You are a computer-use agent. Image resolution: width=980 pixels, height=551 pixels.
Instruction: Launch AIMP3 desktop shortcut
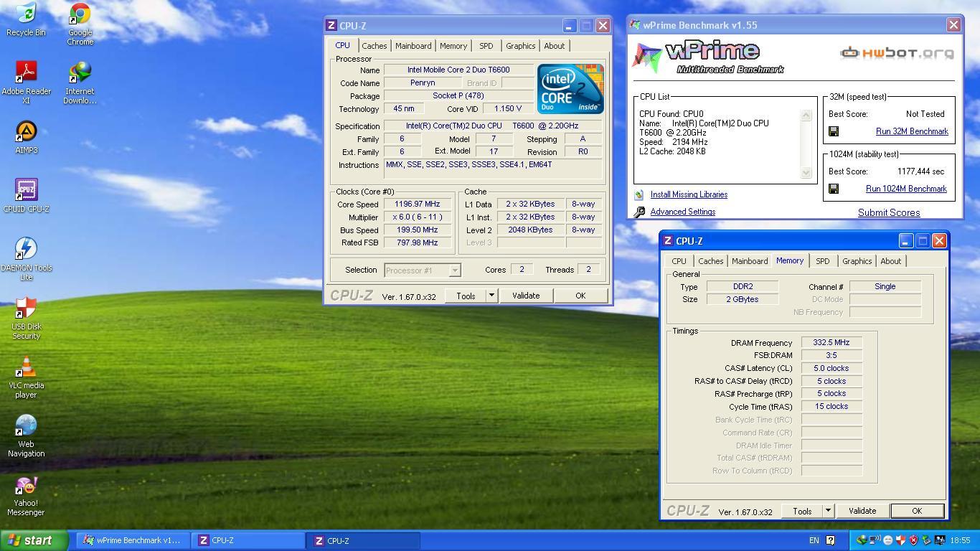click(x=26, y=136)
